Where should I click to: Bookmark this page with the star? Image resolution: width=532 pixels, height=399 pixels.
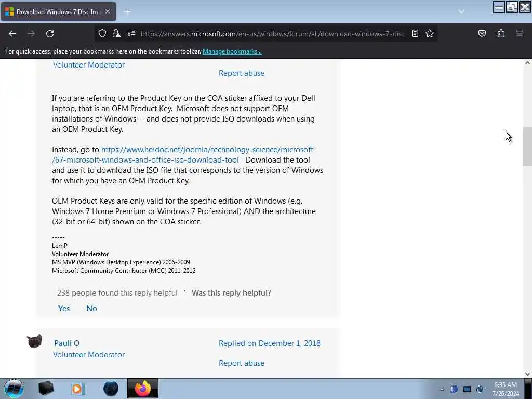(430, 33)
